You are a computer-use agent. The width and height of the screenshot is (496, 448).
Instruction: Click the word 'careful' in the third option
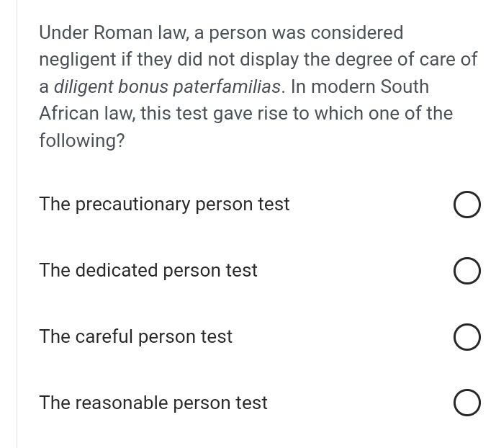(x=104, y=337)
